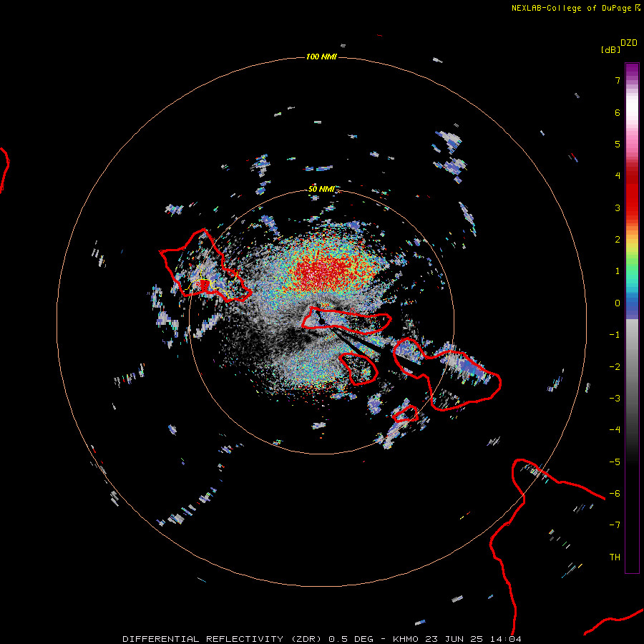Click the [dB] units label
The width and height of the screenshot is (644, 644).
click(611, 49)
